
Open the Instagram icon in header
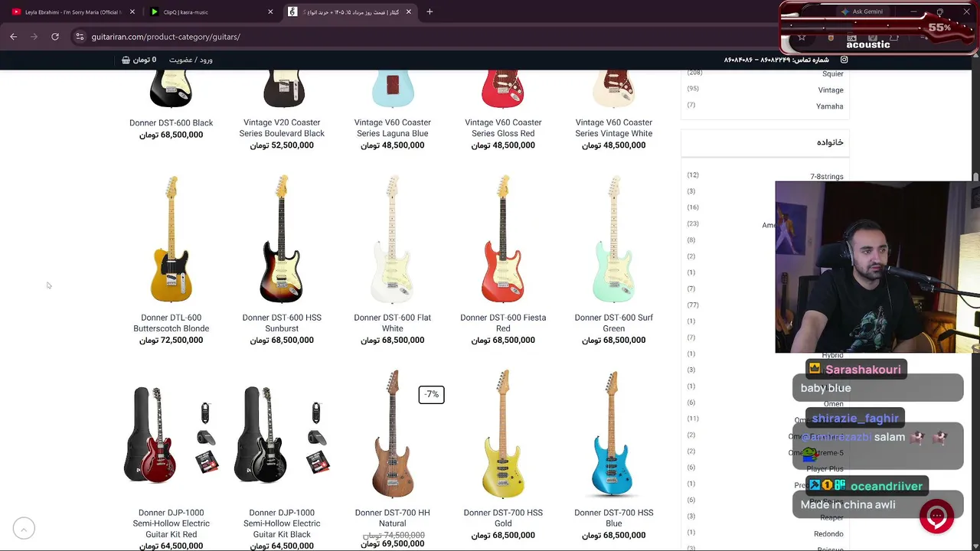click(x=844, y=60)
